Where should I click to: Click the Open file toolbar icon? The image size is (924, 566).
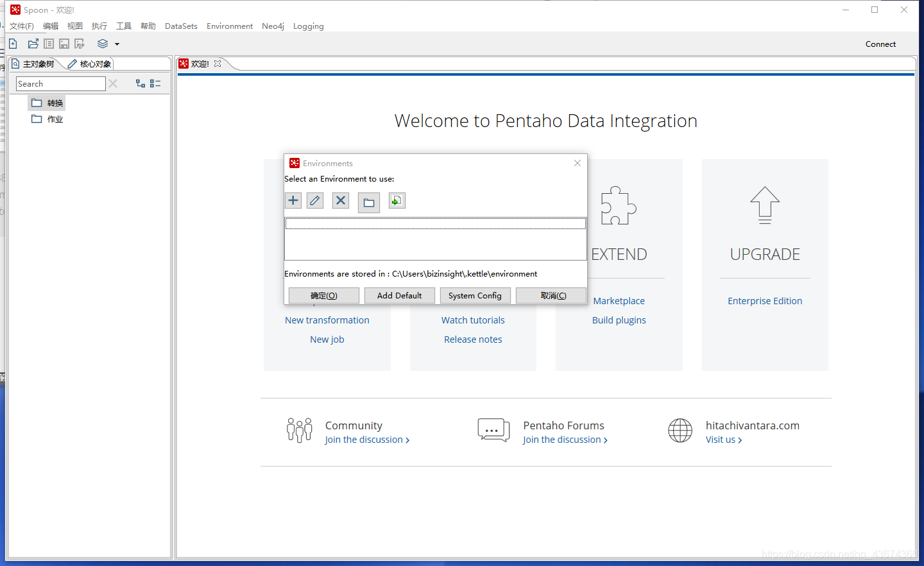pyautogui.click(x=33, y=44)
